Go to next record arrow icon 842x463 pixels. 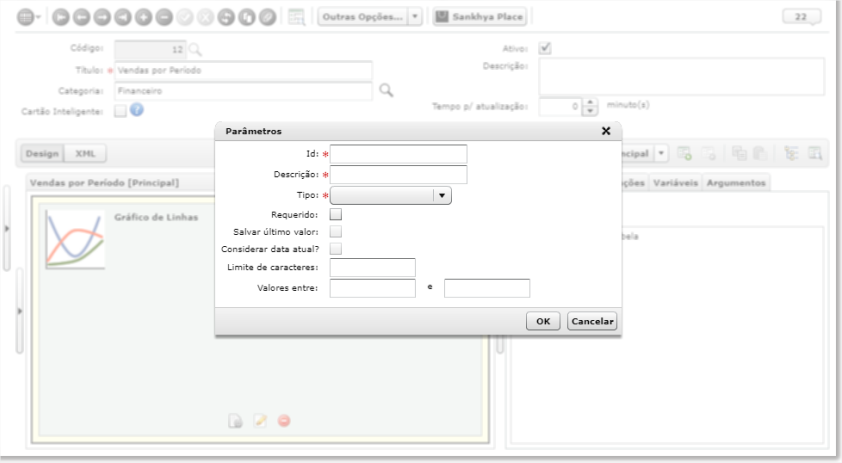102,17
